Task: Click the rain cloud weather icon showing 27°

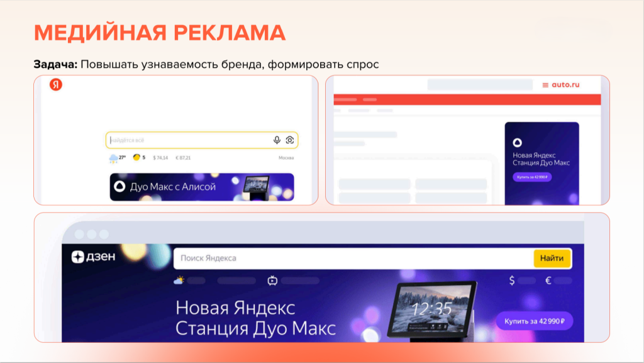Action: tap(113, 157)
